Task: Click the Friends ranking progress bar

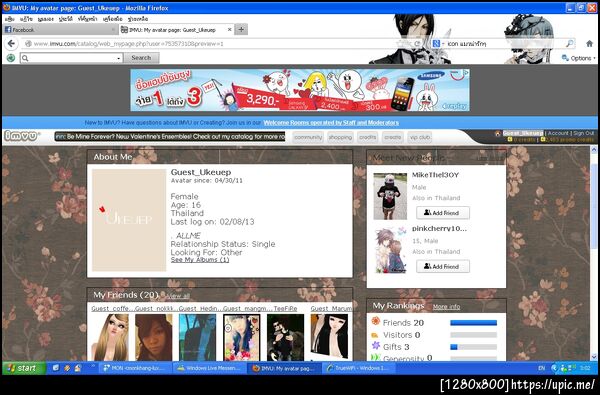Action: tap(473, 323)
